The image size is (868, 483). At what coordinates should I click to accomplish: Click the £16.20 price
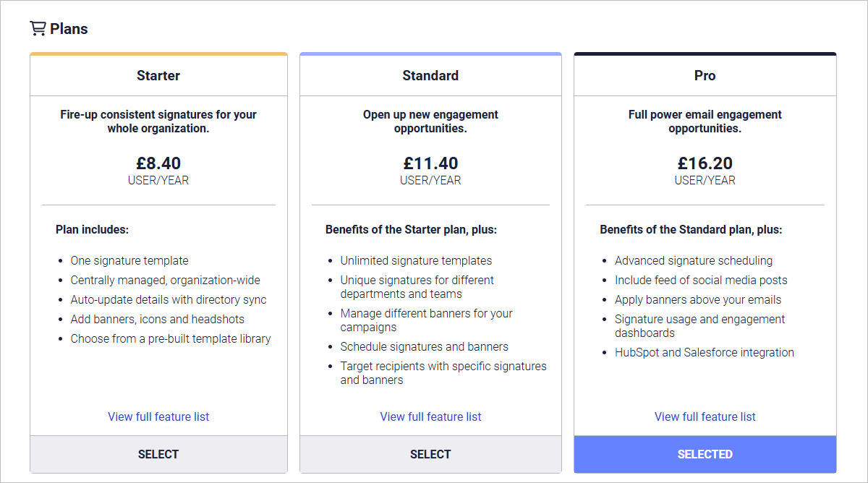(705, 163)
